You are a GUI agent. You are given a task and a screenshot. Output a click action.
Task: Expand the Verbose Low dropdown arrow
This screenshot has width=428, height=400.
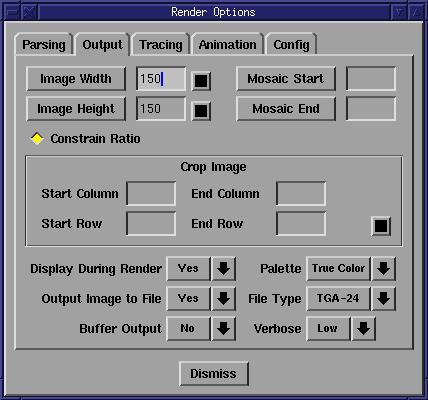(x=363, y=328)
